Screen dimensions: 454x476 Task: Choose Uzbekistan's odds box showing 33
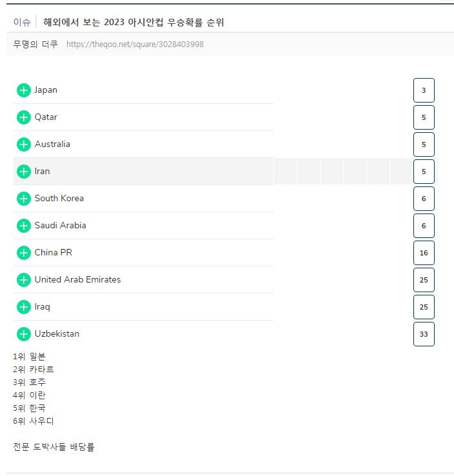pyautogui.click(x=424, y=334)
